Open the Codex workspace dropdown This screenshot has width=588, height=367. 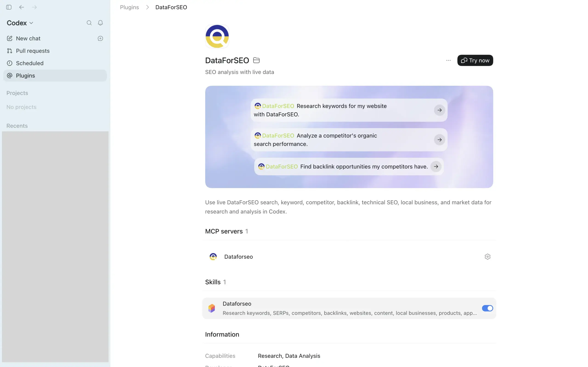click(x=20, y=23)
